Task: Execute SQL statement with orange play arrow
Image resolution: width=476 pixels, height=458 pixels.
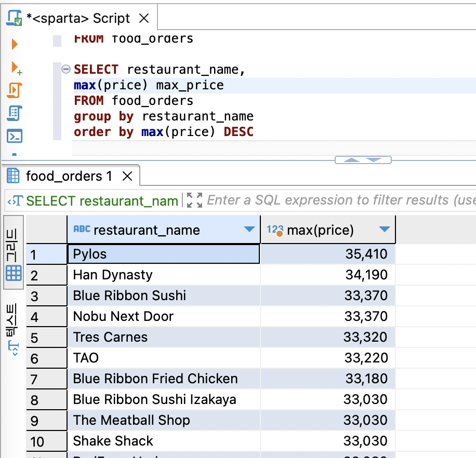Action: [x=15, y=44]
